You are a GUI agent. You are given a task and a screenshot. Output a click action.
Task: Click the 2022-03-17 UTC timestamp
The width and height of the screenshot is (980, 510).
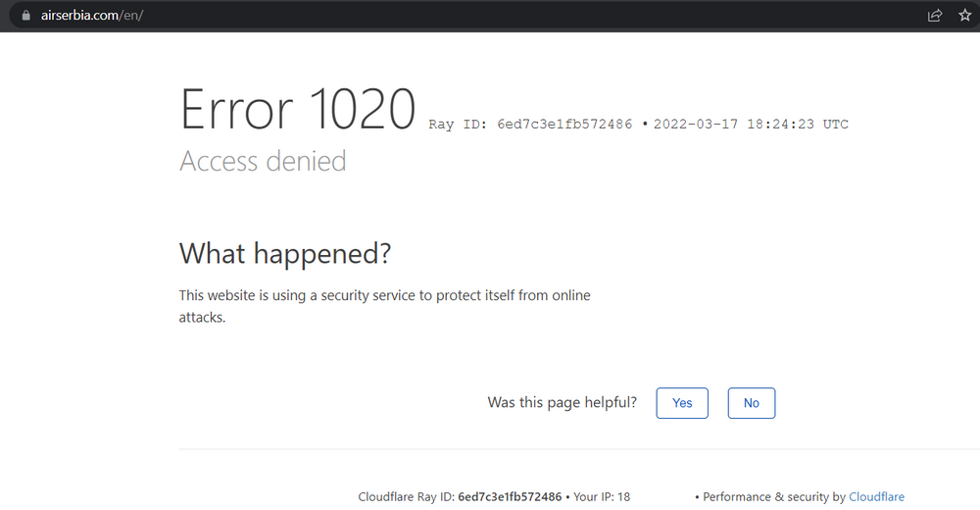[x=751, y=125]
